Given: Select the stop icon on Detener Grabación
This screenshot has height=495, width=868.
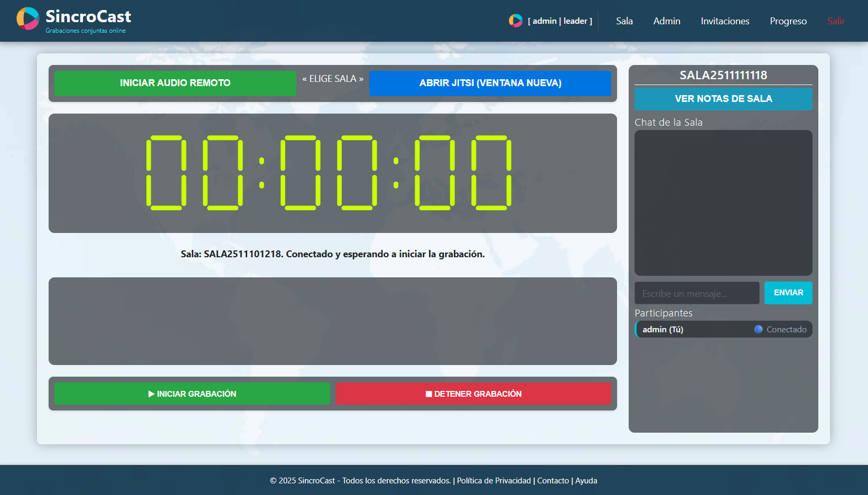Looking at the screenshot, I should coord(429,393).
